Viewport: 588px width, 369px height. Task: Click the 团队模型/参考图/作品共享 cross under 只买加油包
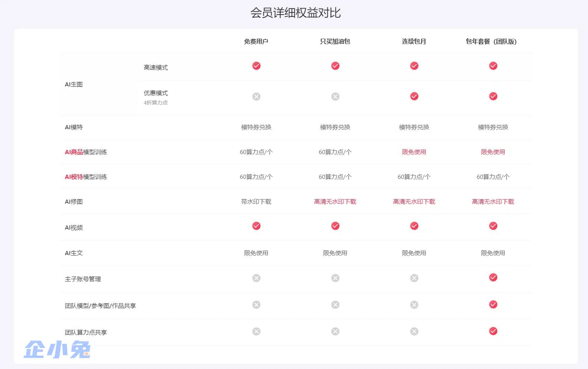pos(335,305)
